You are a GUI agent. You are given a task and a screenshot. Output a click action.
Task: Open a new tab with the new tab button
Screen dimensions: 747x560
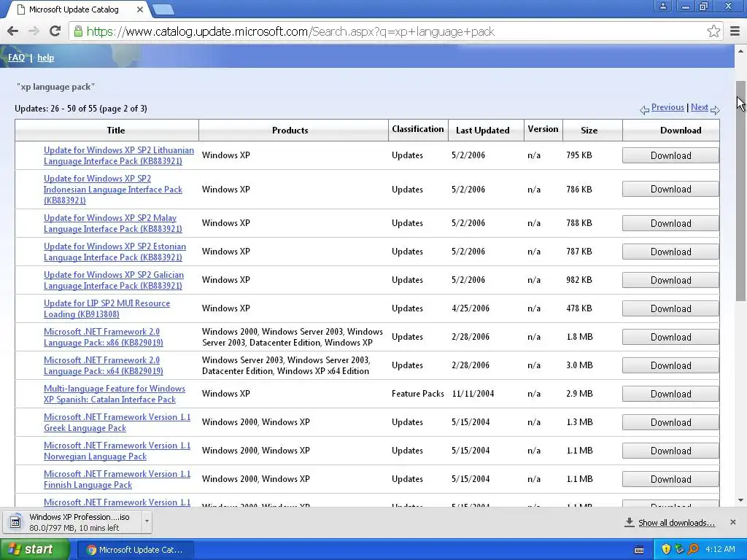[164, 9]
